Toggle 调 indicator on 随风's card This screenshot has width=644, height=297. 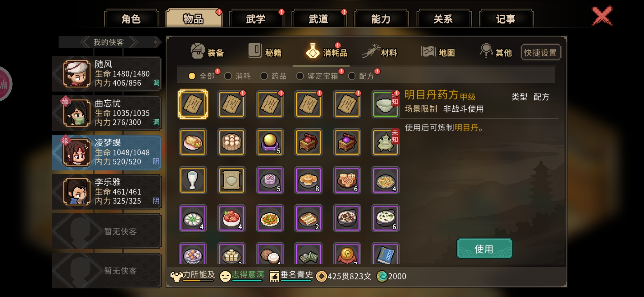click(156, 83)
